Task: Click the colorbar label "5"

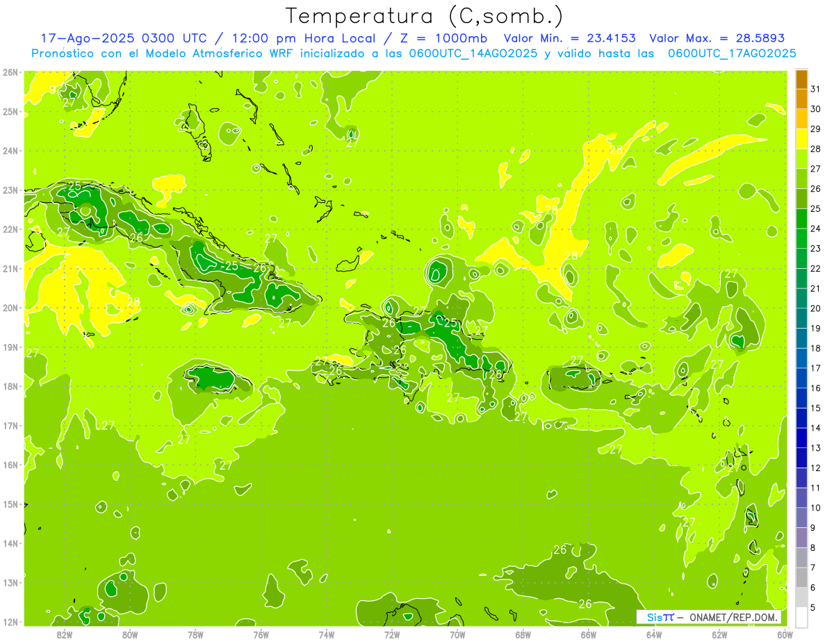Action: point(813,607)
